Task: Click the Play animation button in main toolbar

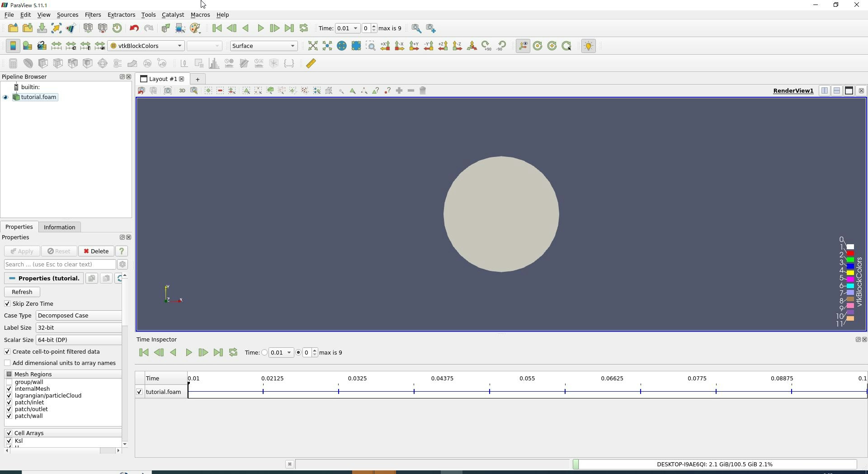Action: click(260, 28)
